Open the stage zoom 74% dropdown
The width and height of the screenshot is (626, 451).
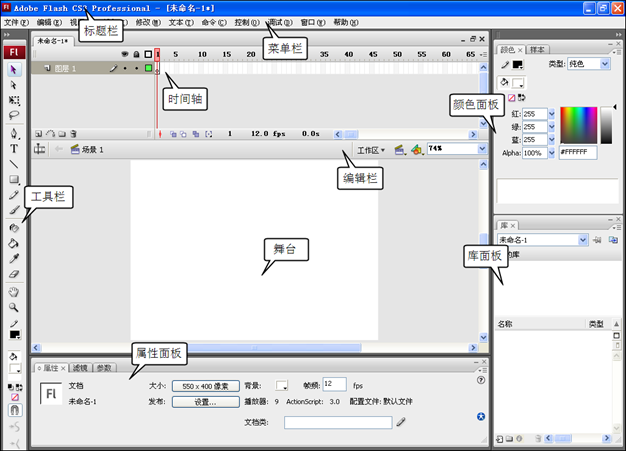pyautogui.click(x=482, y=149)
